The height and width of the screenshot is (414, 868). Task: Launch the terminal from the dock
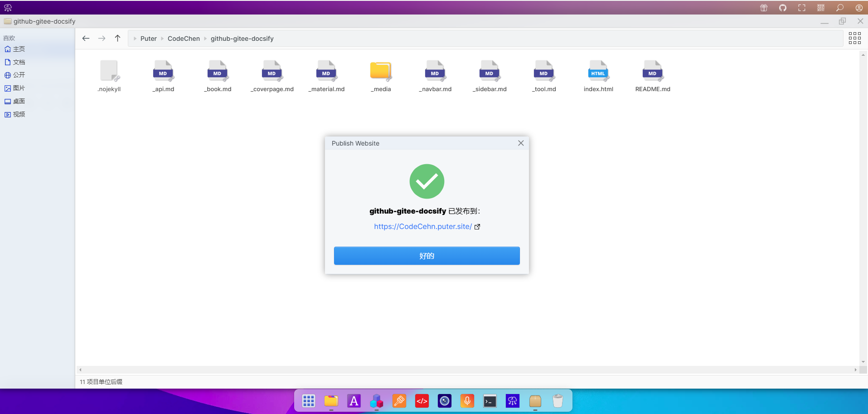click(490, 401)
